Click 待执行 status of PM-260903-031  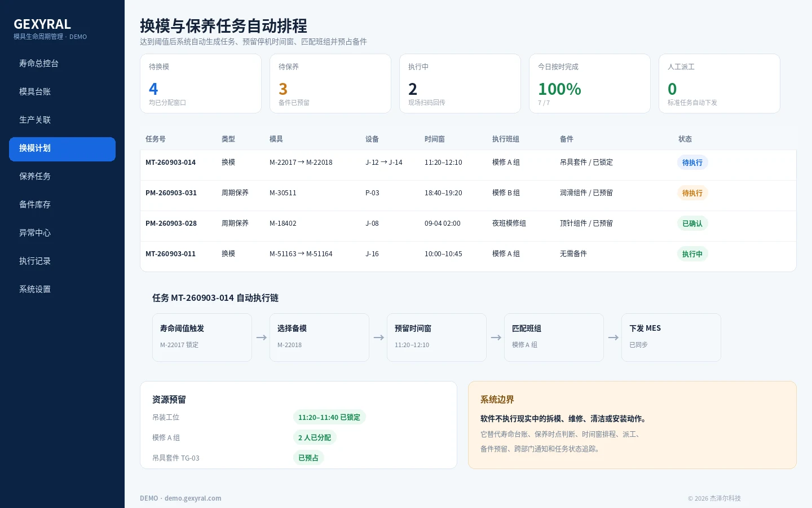pyautogui.click(x=692, y=193)
